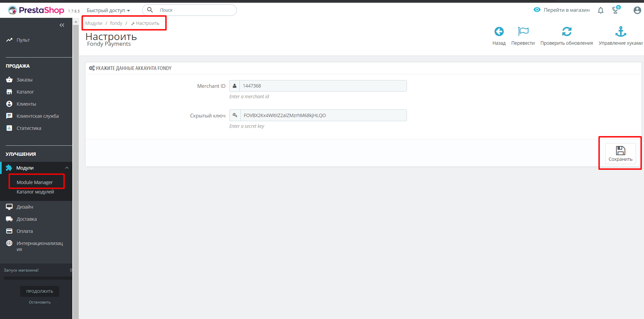The image size is (644, 319).
Task: Click the gears icon in the panel header
Action: pos(91,68)
